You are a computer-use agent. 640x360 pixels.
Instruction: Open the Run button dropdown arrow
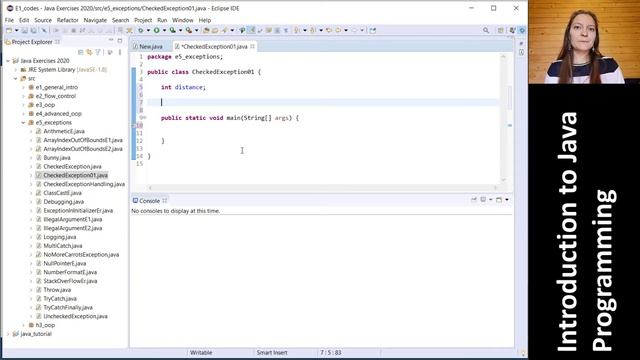coord(164,30)
